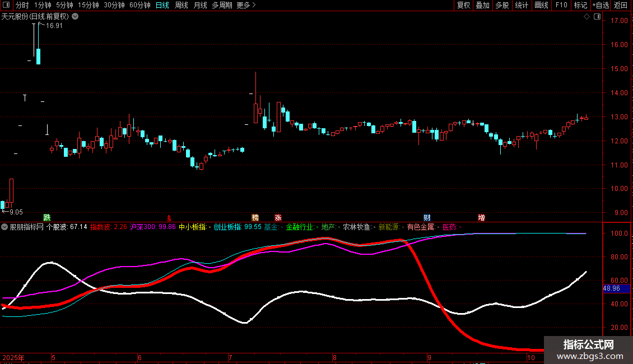633x364 pixels.
Task: Click the 榜 event marker icon
Action: pos(255,217)
